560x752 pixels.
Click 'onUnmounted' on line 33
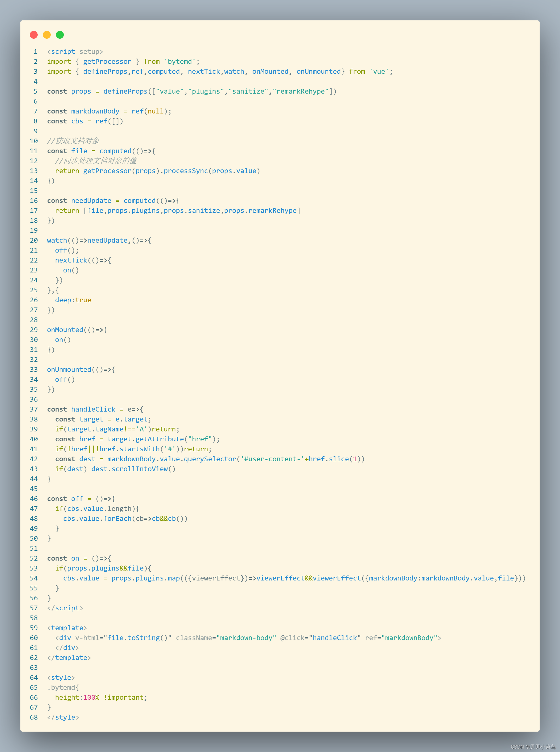pos(69,369)
